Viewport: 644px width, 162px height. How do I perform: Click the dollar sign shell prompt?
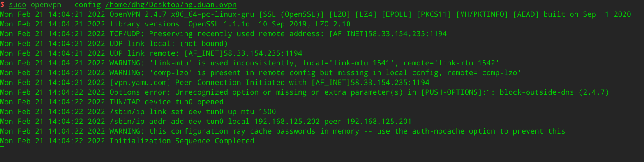pos(2,5)
